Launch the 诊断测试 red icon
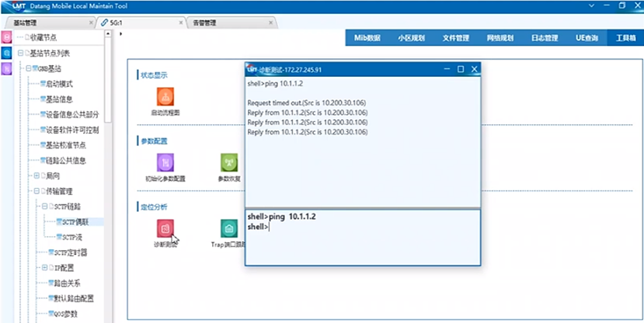Viewport: 644px width, 323px height. 165,228
